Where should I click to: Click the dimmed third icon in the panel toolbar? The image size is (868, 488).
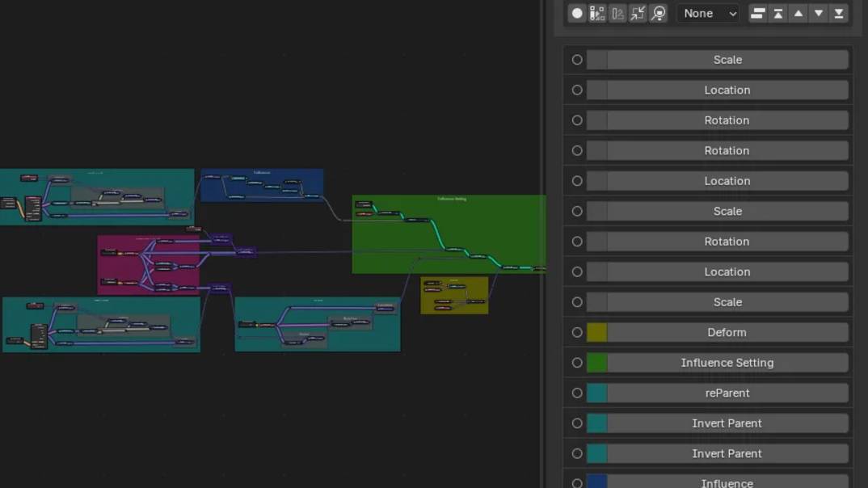(x=617, y=13)
